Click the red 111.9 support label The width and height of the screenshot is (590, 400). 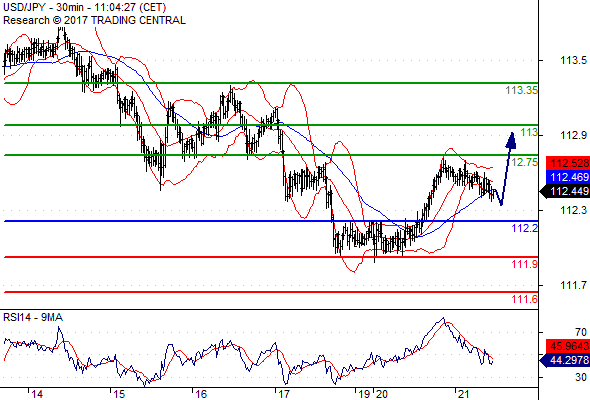[x=525, y=264]
